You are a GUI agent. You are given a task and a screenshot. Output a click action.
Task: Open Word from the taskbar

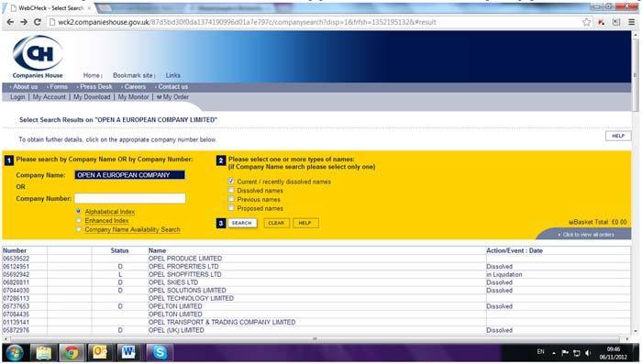128,352
